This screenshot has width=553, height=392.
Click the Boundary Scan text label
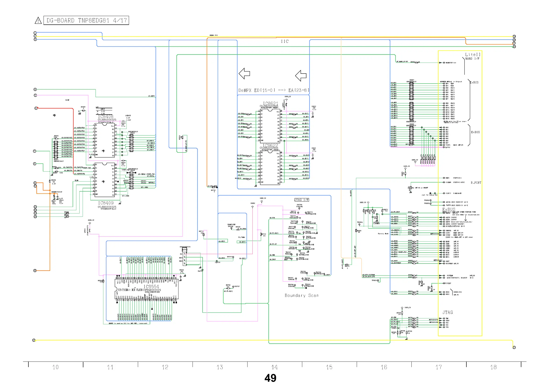click(x=302, y=296)
